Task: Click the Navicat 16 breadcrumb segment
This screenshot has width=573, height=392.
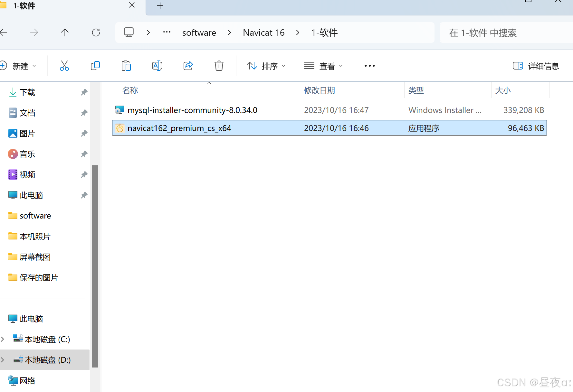Action: (264, 33)
